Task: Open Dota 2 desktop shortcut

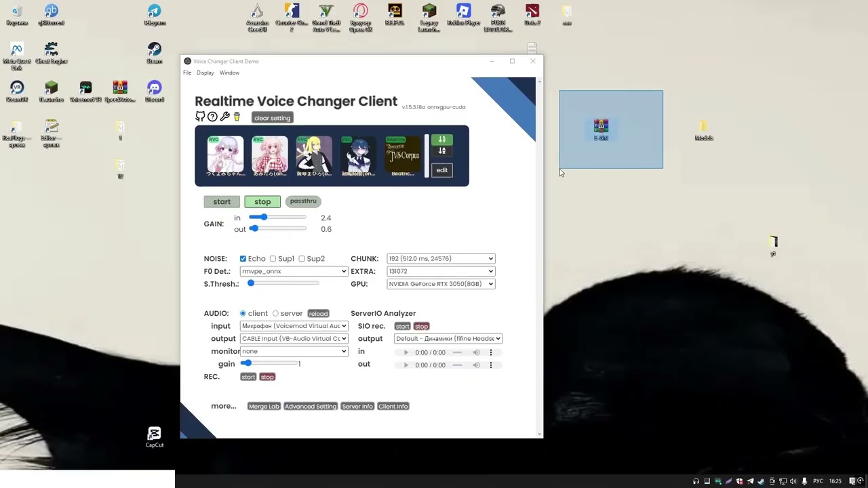Action: point(532,15)
